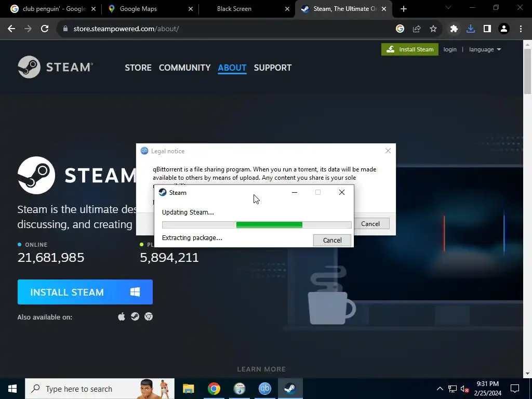Open Chrome downloads arrow icon
This screenshot has width=532, height=399.
(x=471, y=29)
